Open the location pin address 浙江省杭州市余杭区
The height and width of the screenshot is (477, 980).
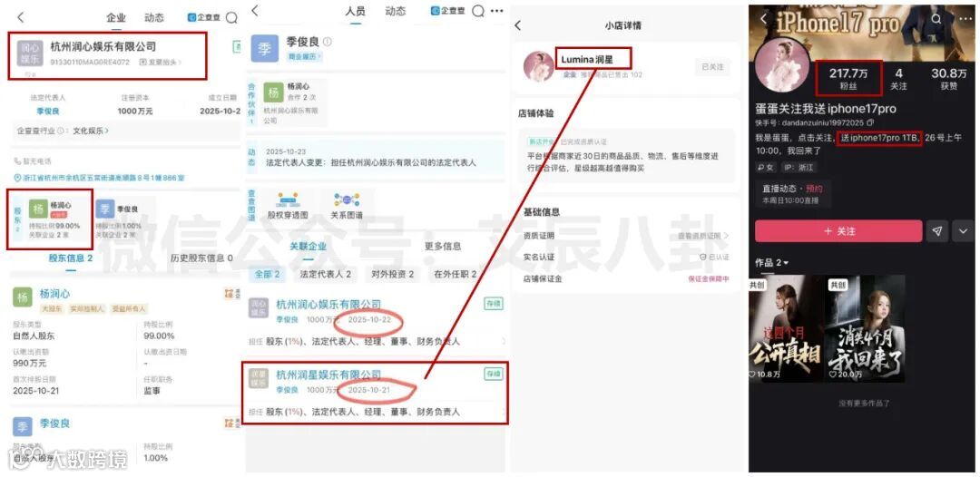click(100, 178)
